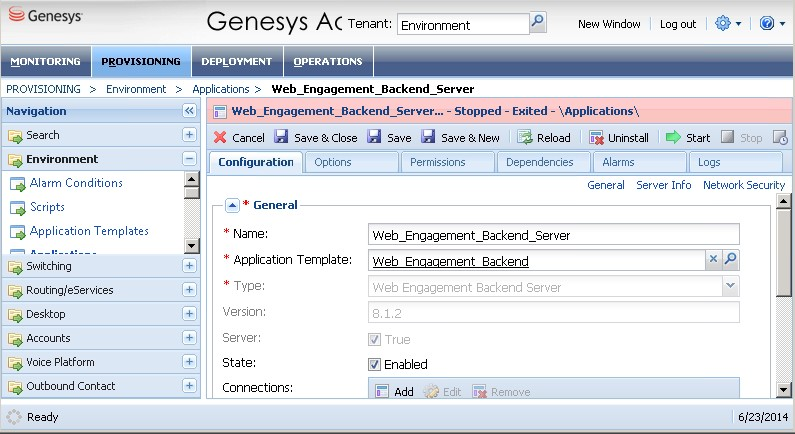The width and height of the screenshot is (795, 434).
Task: Click the Tenant search magnifier icon
Action: (537, 22)
